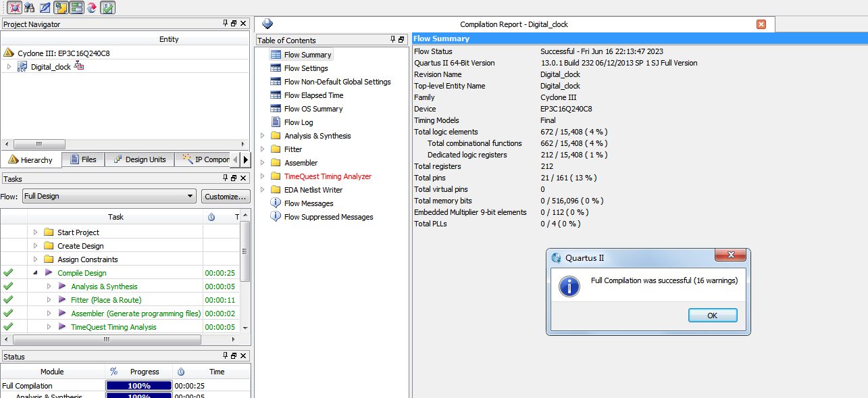Expand Analysis & Synthesis in Table of Contents
Image resolution: width=868 pixels, height=398 pixels.
(263, 136)
